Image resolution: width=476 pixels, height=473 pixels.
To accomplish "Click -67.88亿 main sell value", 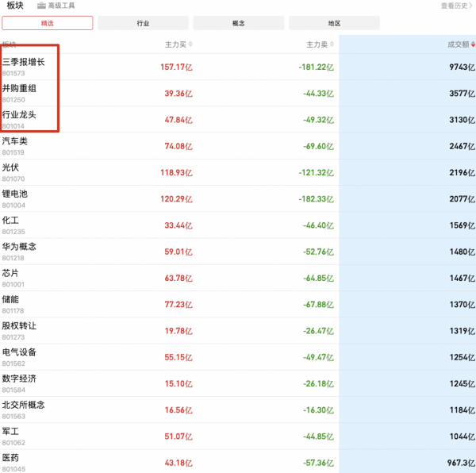I will click(x=318, y=305).
